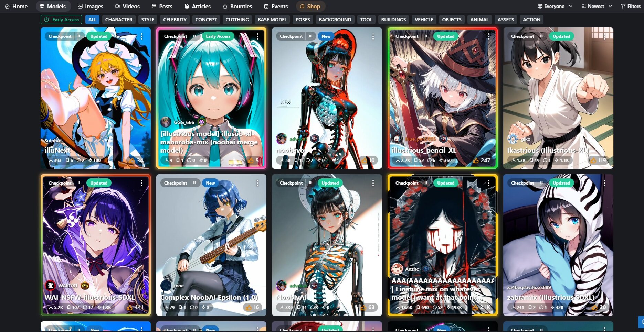Screen dimensions: 644x332
Task: Click the Anzhc user avatar
Action: pos(397,269)
